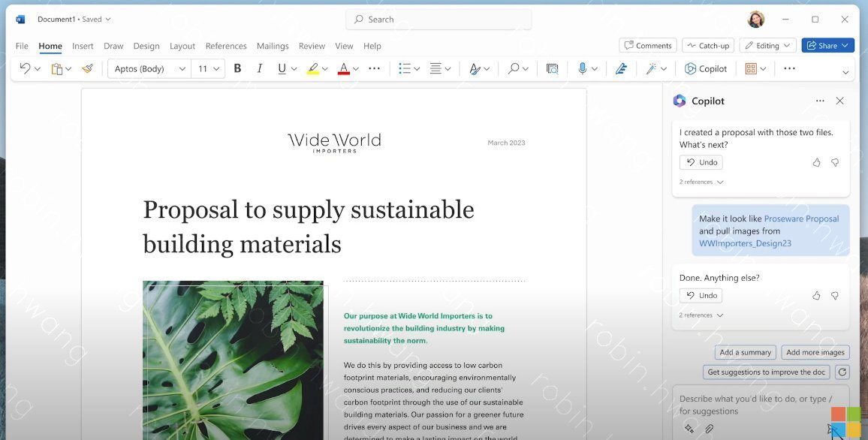
Task: Open bullet list style dropdown arrow
Action: 417,69
